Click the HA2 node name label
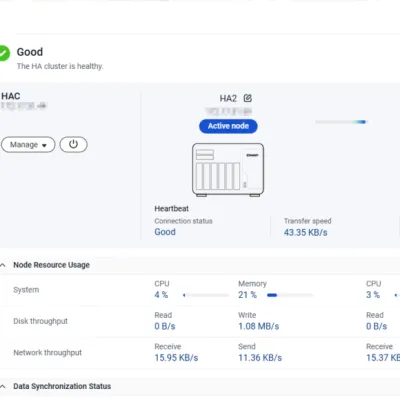Viewport: 400px width, 400px height. click(x=228, y=98)
